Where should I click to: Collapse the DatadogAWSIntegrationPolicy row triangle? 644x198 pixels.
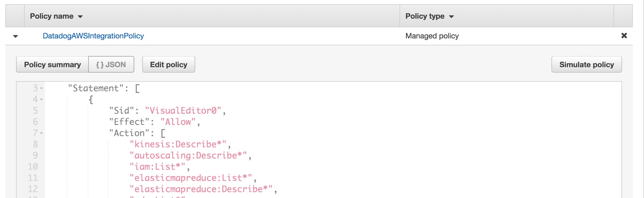click(x=16, y=36)
